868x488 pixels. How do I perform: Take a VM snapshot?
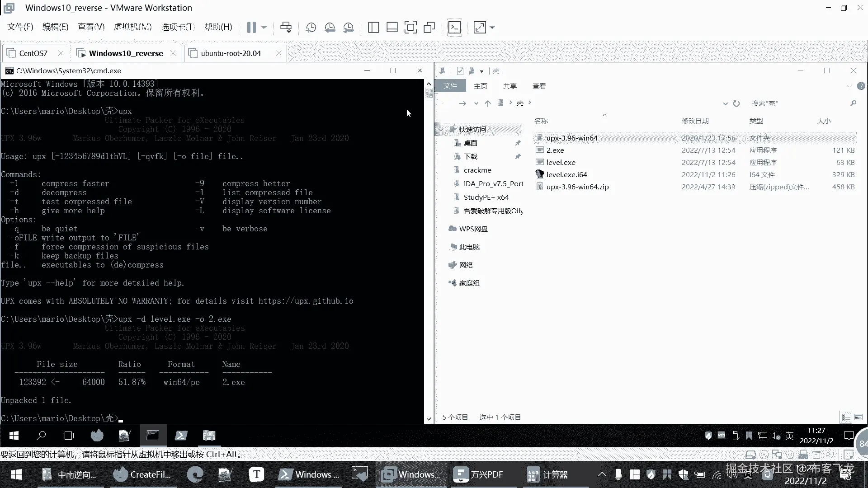point(311,28)
